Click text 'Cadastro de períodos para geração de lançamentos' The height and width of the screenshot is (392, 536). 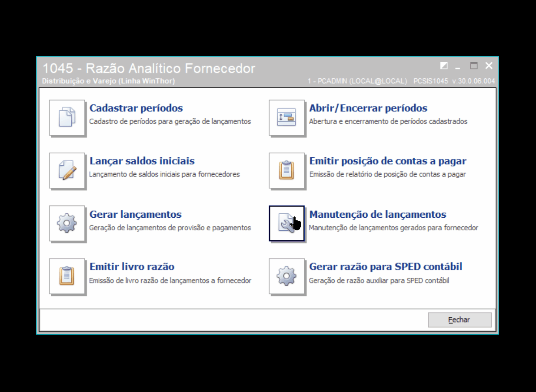(170, 122)
